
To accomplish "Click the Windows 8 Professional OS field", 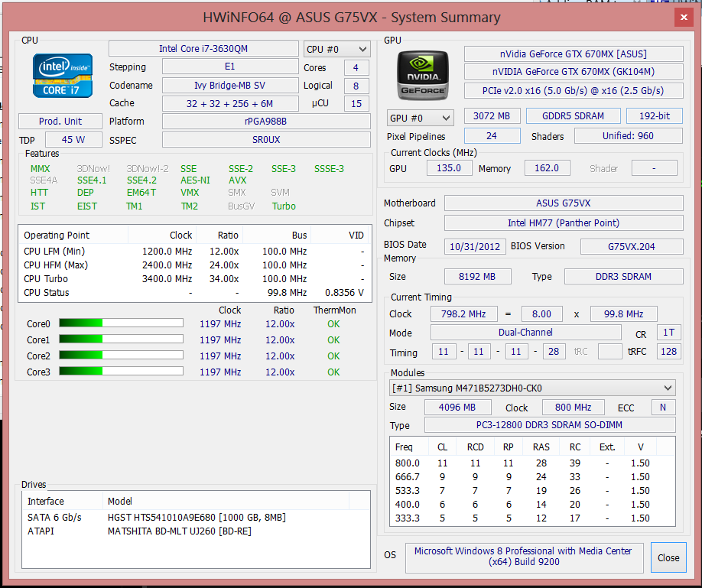I will click(x=524, y=557).
